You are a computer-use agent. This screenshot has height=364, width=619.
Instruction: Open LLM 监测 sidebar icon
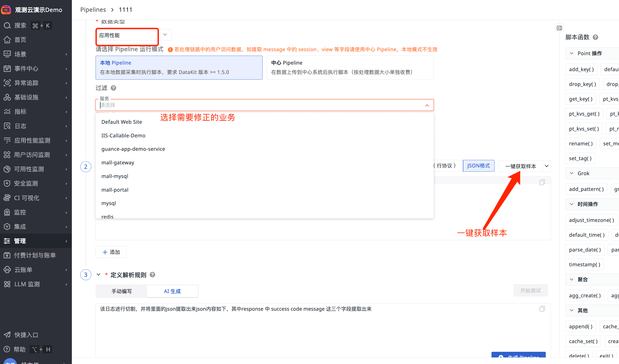[7, 284]
